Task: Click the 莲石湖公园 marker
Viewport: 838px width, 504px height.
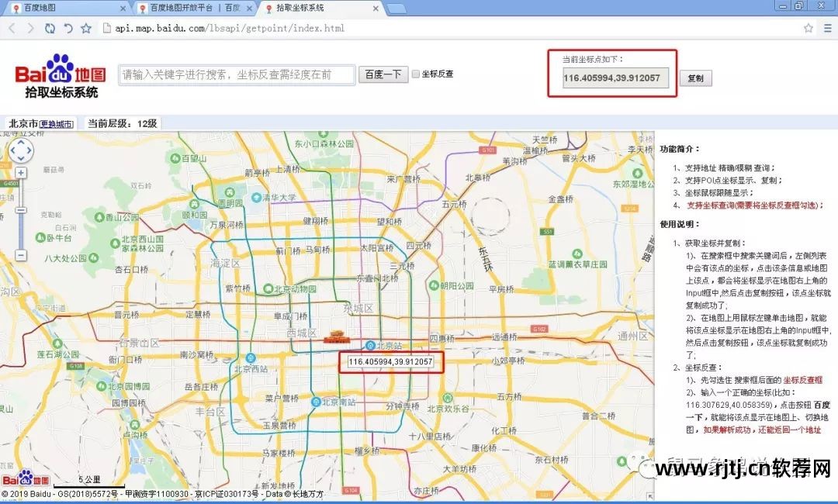Action: [57, 343]
